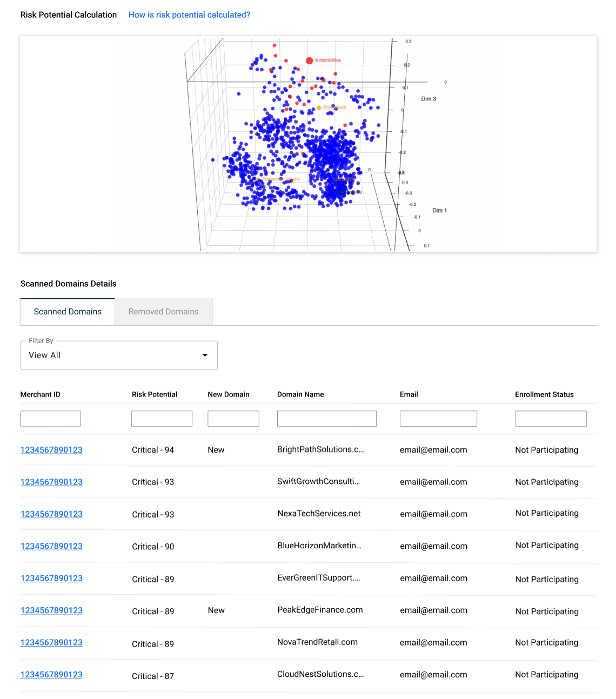Open merchant ID link for PeakEdgeFinance.com row
The width and height of the screenshot is (616, 699).
click(51, 610)
